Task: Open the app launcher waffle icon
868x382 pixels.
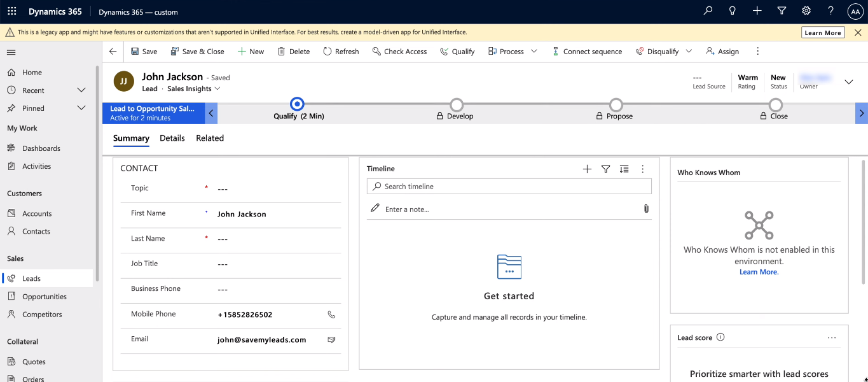Action: click(x=12, y=11)
